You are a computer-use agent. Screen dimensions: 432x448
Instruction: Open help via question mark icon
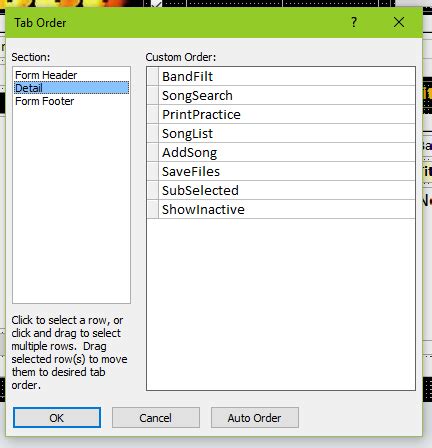[x=354, y=22]
